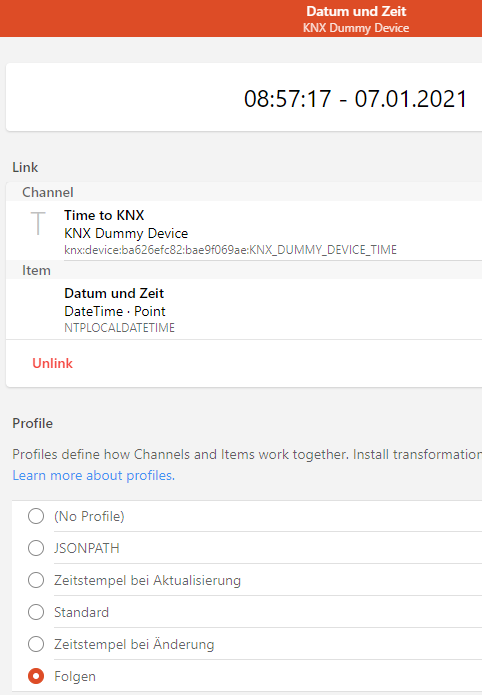This screenshot has height=695, width=482.
Task: Click the T icon beside Time to KNX
Action: 38,223
